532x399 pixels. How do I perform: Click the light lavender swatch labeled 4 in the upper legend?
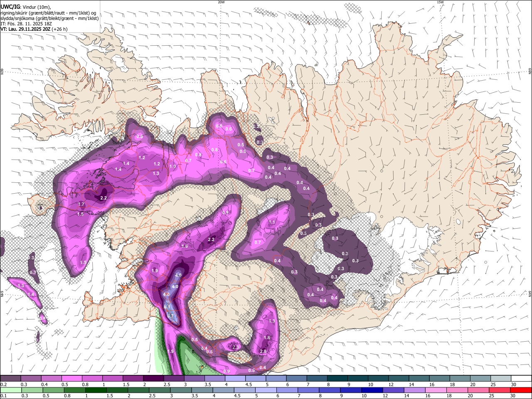tap(235, 379)
